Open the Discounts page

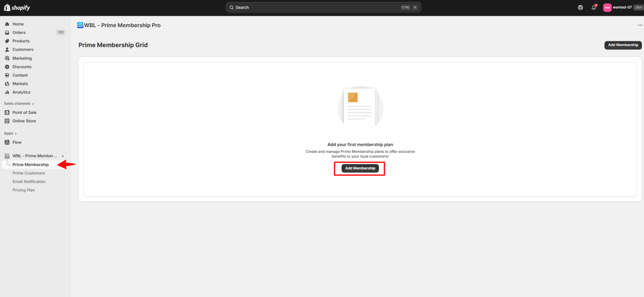22,67
